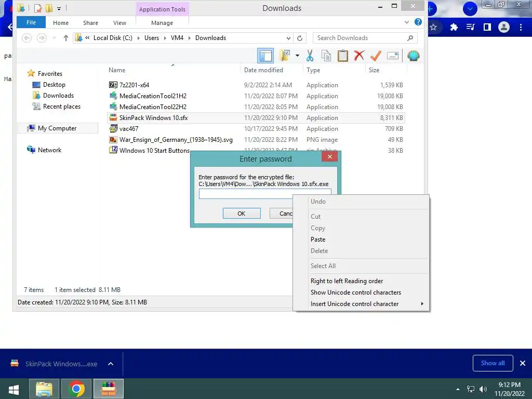Viewport: 532px width, 399px height.
Task: Click the Explorer forward navigation arrow
Action: click(x=42, y=37)
